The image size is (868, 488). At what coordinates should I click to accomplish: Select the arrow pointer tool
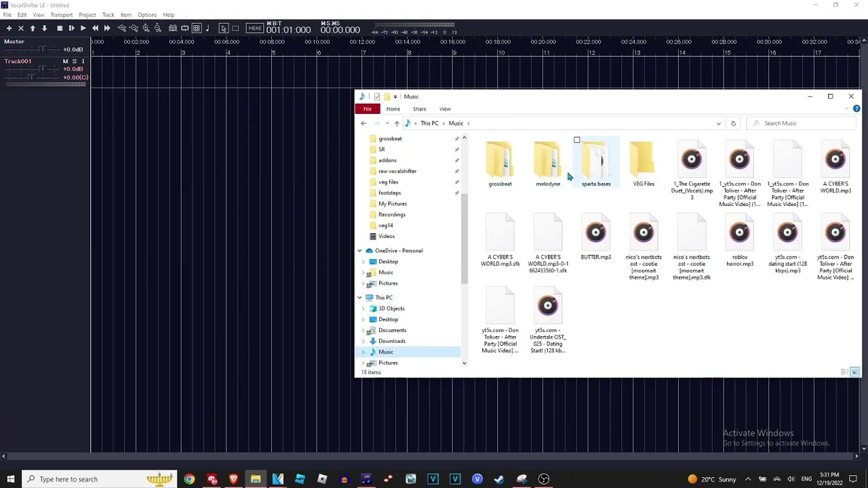point(223,28)
